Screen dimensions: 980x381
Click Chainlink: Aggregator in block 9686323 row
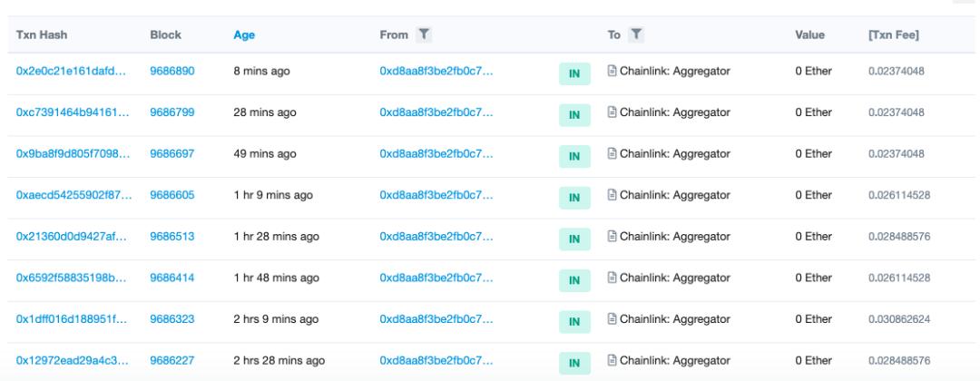click(675, 319)
